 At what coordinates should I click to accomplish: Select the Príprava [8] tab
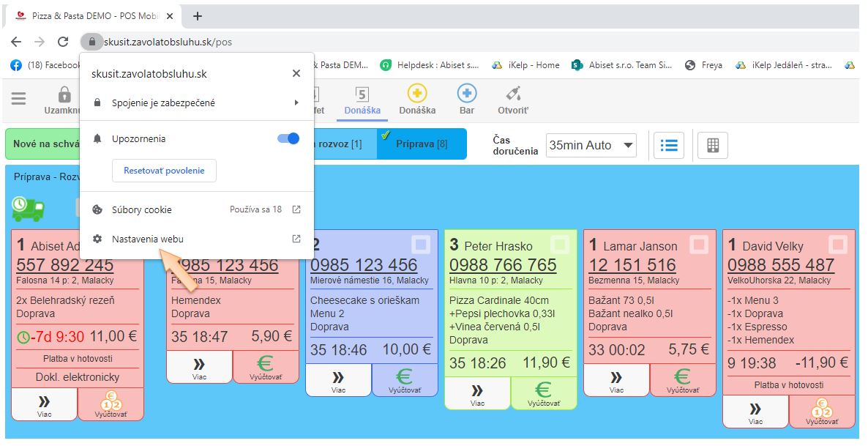coord(422,144)
